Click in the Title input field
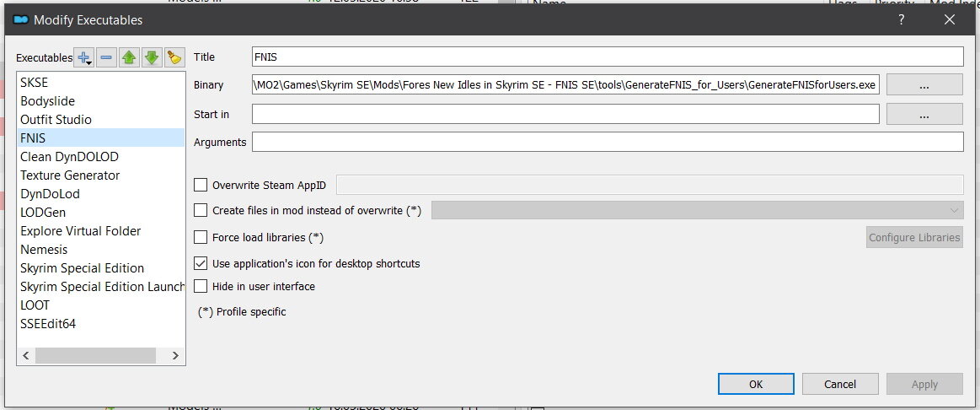Viewport: 980px width, 410px height. [x=608, y=57]
